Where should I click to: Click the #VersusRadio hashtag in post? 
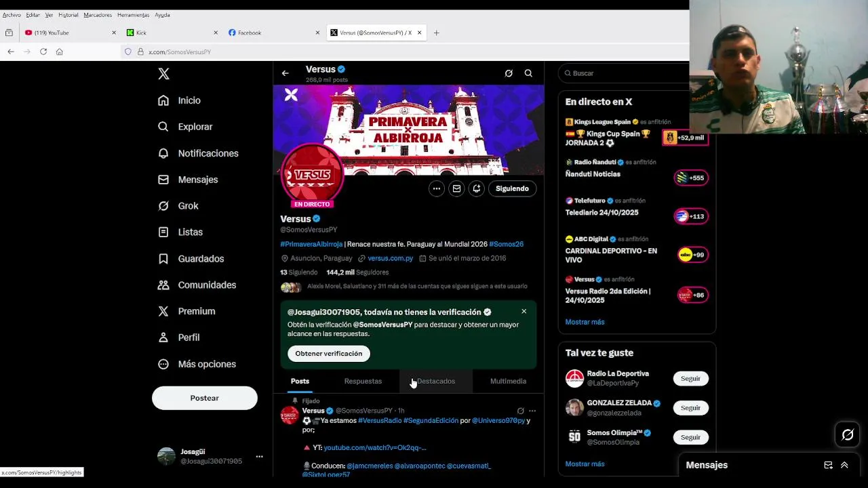click(x=380, y=420)
